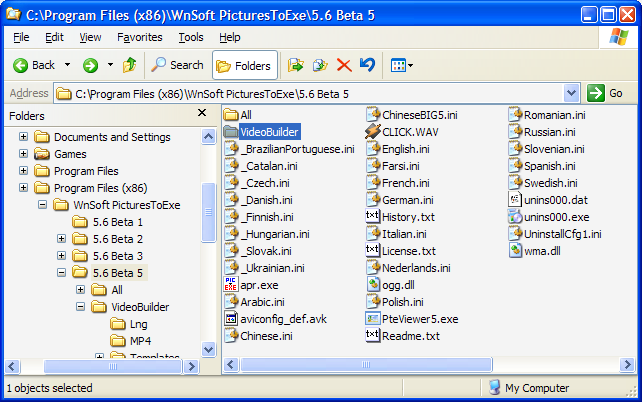Select Readme.txt file icon
Viewport: 642px width, 402px height.
pyautogui.click(x=373, y=336)
